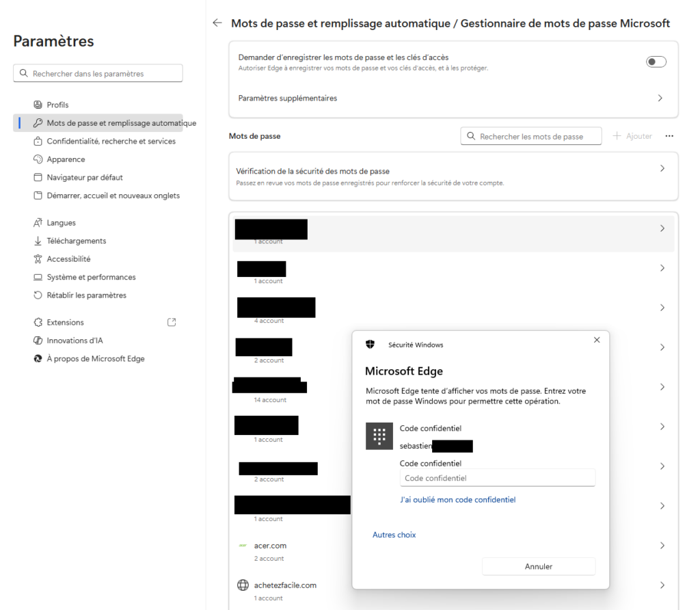Open the three-dot more options menu

point(669,136)
